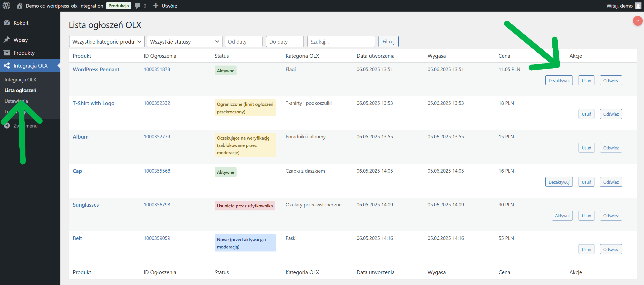The image size is (644, 285).
Task: Open the Sunglasses product link
Action: coord(86,205)
